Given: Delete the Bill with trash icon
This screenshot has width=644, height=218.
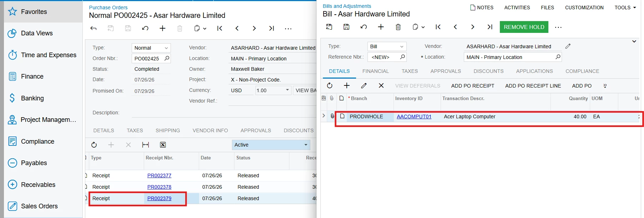Looking at the screenshot, I should tap(398, 27).
